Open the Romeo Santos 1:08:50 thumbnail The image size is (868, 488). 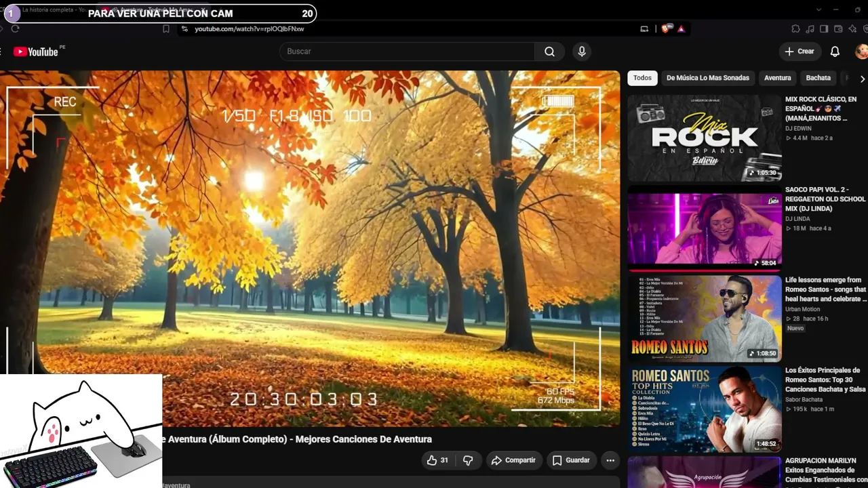click(x=705, y=319)
